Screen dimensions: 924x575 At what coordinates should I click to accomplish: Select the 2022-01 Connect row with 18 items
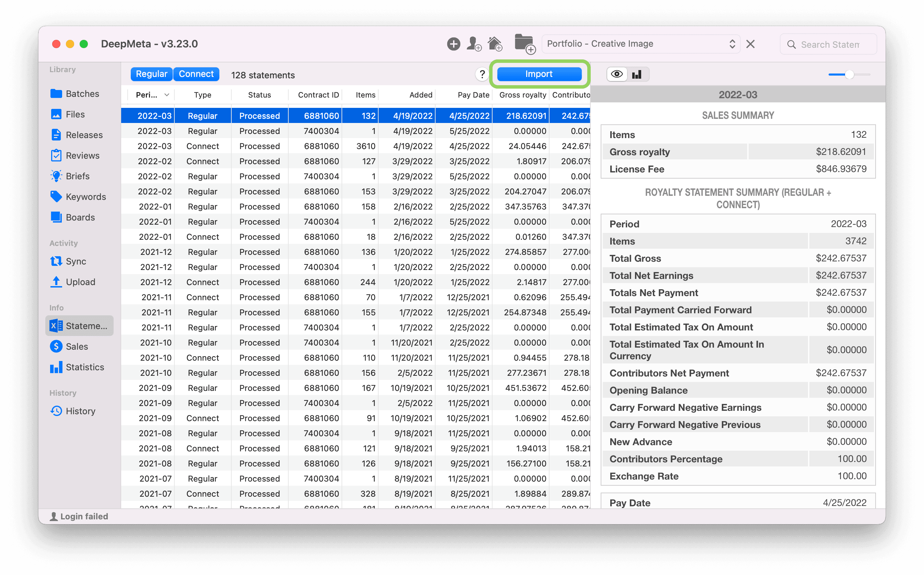(x=356, y=237)
